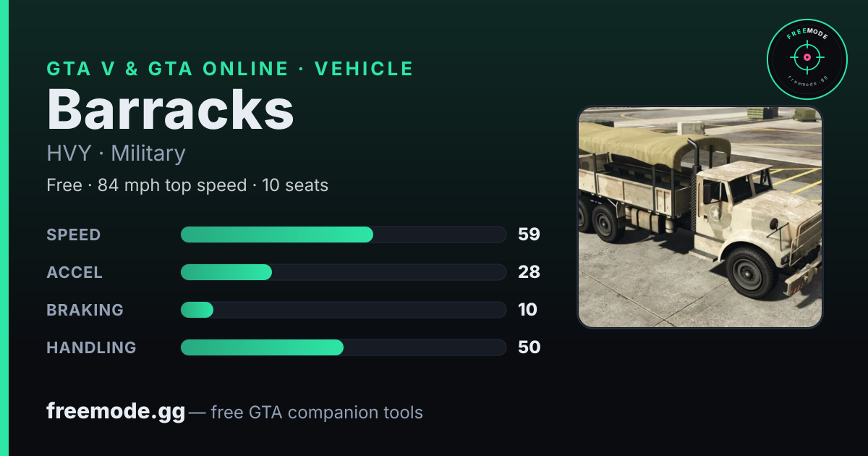Click the handling value 50
868x456 pixels.
(529, 347)
